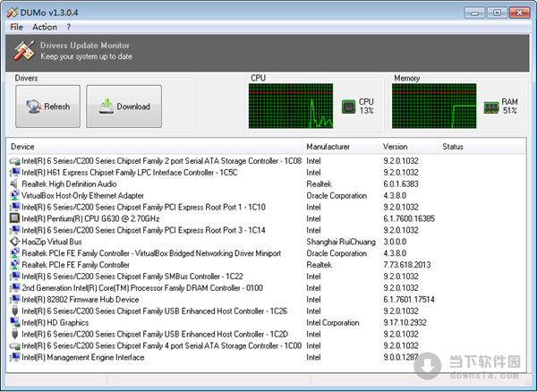Click the Memory usage graph
The image size is (537, 392).
pos(434,107)
